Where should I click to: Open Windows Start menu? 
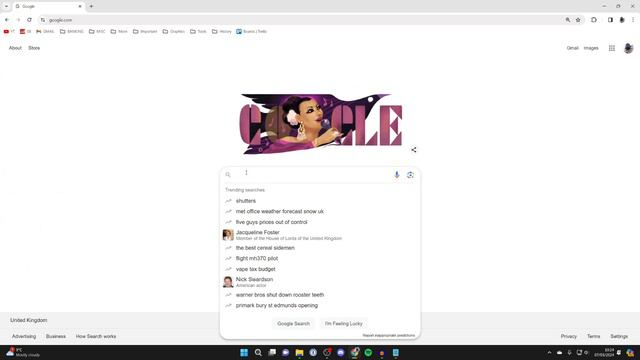coord(244,353)
